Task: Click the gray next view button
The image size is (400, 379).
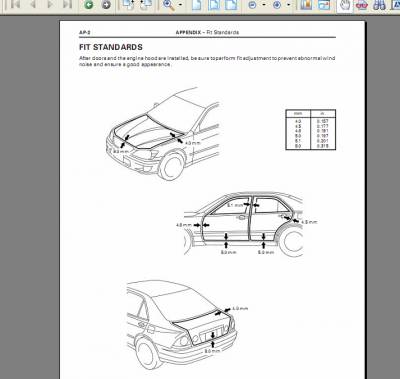Action: click(x=106, y=5)
